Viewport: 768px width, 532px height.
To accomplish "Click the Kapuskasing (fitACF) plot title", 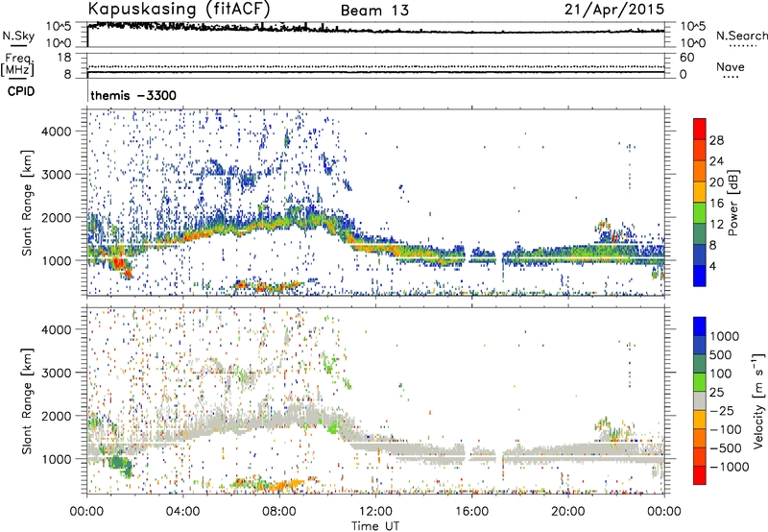I will pyautogui.click(x=179, y=9).
